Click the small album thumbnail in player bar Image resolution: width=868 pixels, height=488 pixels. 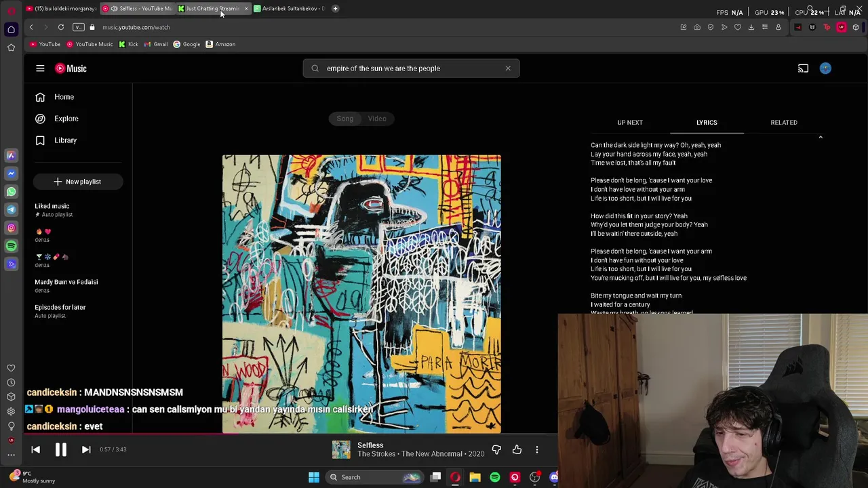[x=341, y=449]
